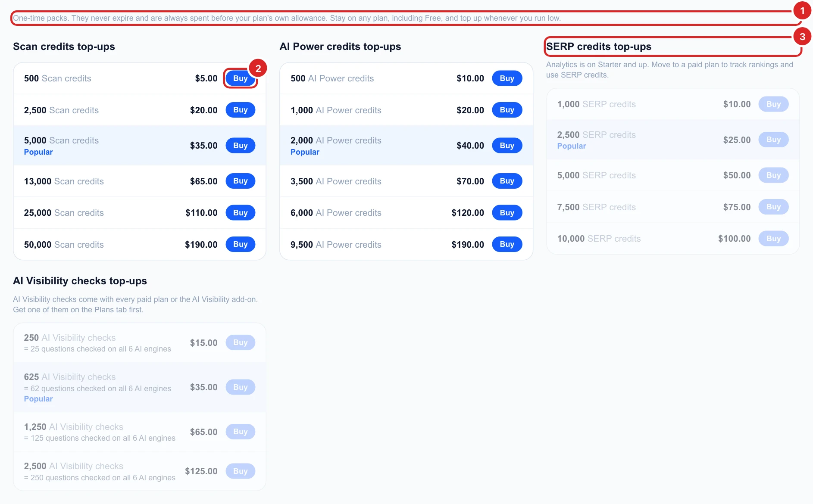Viewport: 813px width, 504px height.
Task: Click the $75.00 SERP credits price
Action: point(737,207)
